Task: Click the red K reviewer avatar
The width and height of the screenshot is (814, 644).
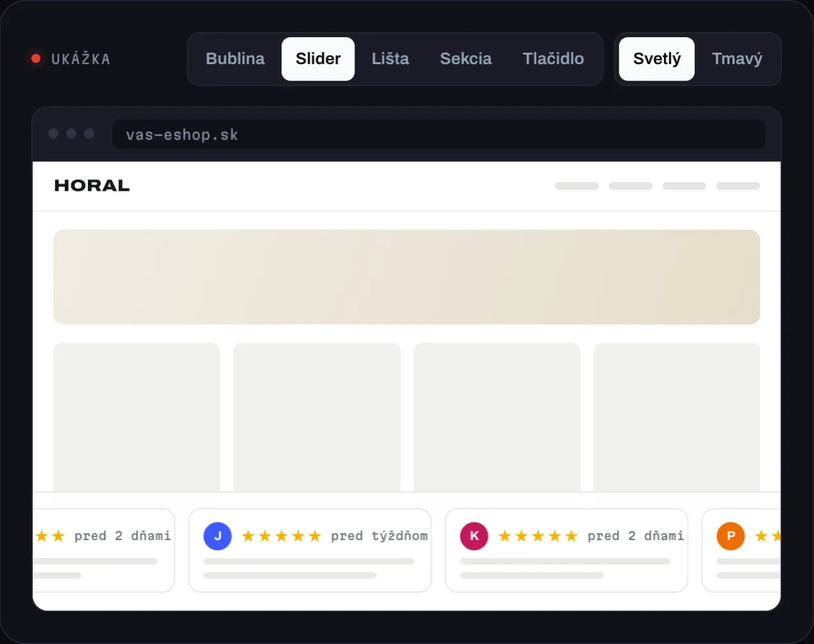Action: coord(474,536)
